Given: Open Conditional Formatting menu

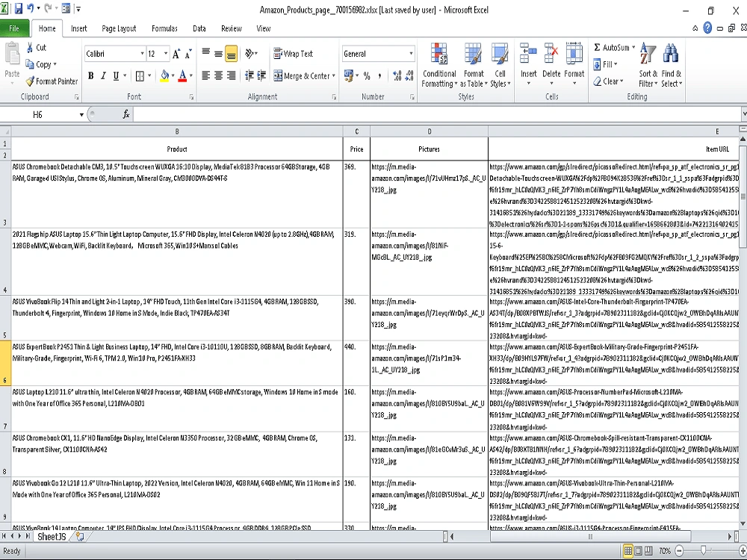Looking at the screenshot, I should click(x=439, y=65).
